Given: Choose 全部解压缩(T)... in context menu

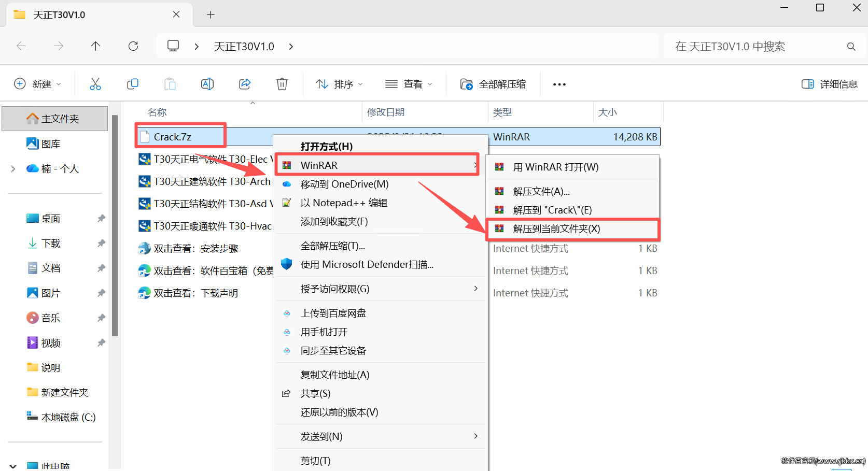Looking at the screenshot, I should (x=381, y=246).
